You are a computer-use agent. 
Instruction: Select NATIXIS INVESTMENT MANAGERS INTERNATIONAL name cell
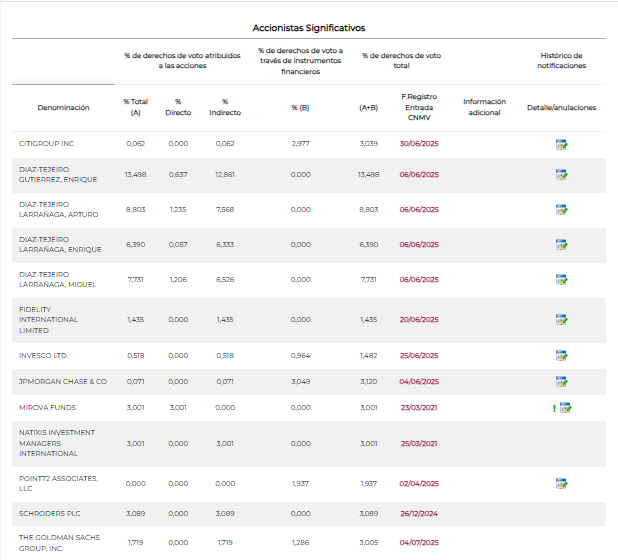[x=57, y=443]
